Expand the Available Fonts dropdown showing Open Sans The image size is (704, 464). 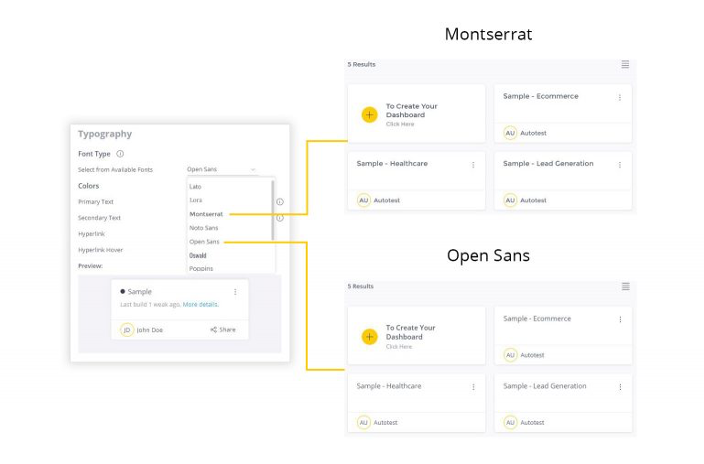pos(221,170)
